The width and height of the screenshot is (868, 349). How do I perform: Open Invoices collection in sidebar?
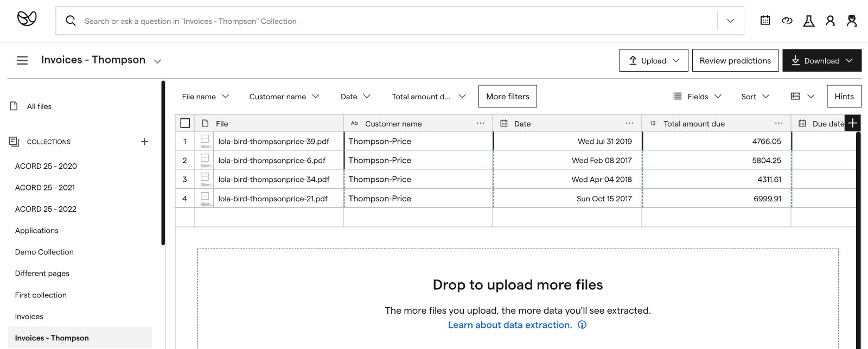(x=29, y=316)
